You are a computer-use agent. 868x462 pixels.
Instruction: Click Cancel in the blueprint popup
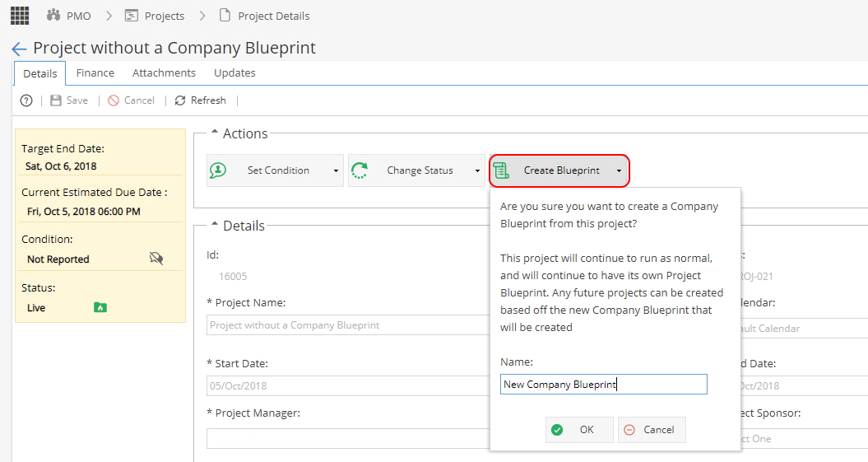(x=652, y=430)
